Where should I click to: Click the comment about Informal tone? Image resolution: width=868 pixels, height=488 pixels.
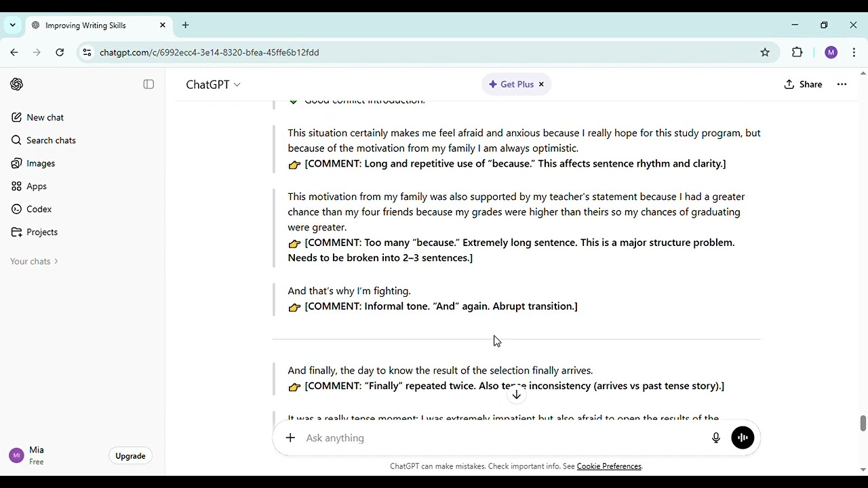point(441,306)
